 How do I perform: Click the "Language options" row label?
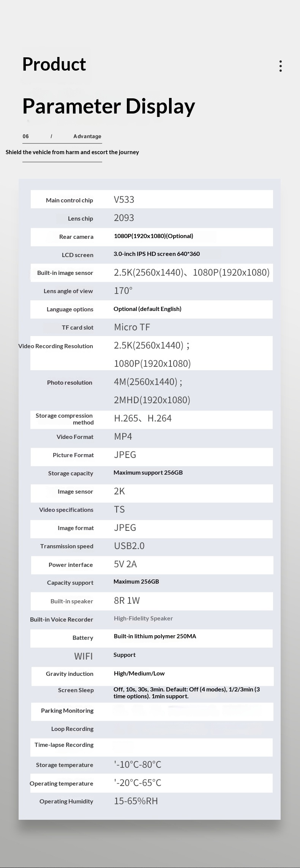pos(70,309)
